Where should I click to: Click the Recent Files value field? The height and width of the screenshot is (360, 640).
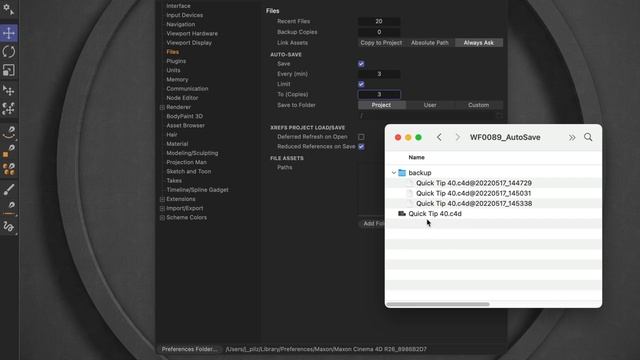click(379, 21)
